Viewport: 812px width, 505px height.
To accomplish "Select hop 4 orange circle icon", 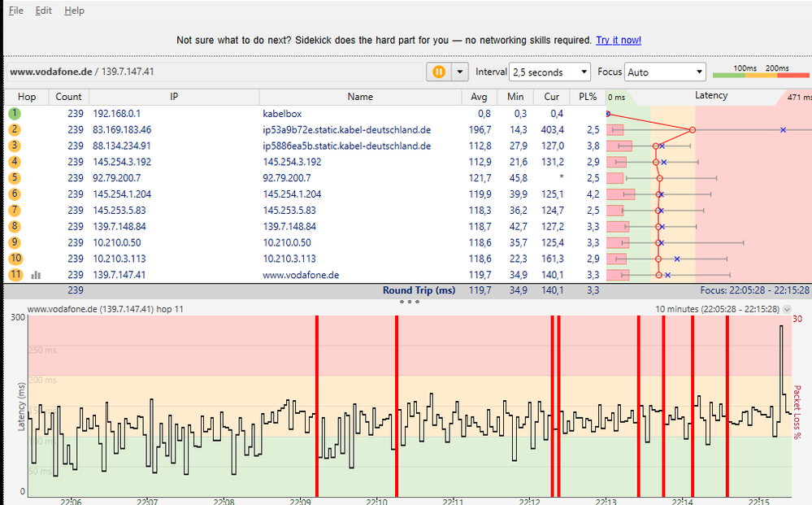I will (15, 162).
